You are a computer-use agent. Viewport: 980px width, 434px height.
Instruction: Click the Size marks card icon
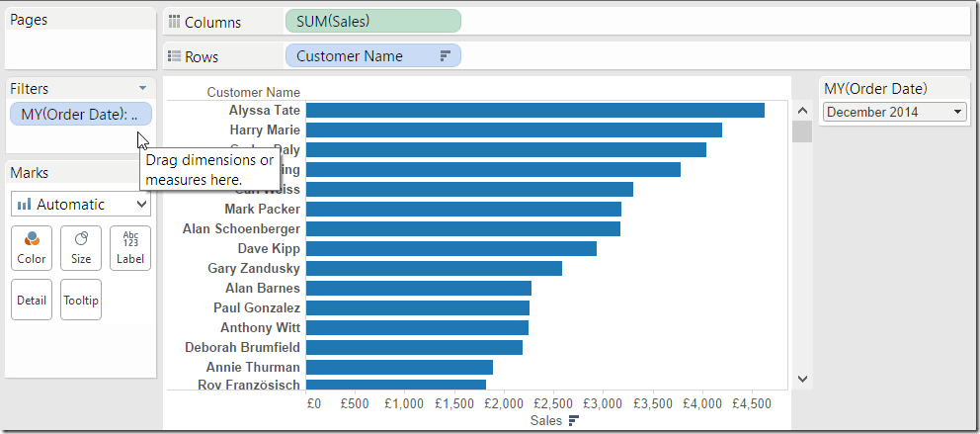[81, 240]
